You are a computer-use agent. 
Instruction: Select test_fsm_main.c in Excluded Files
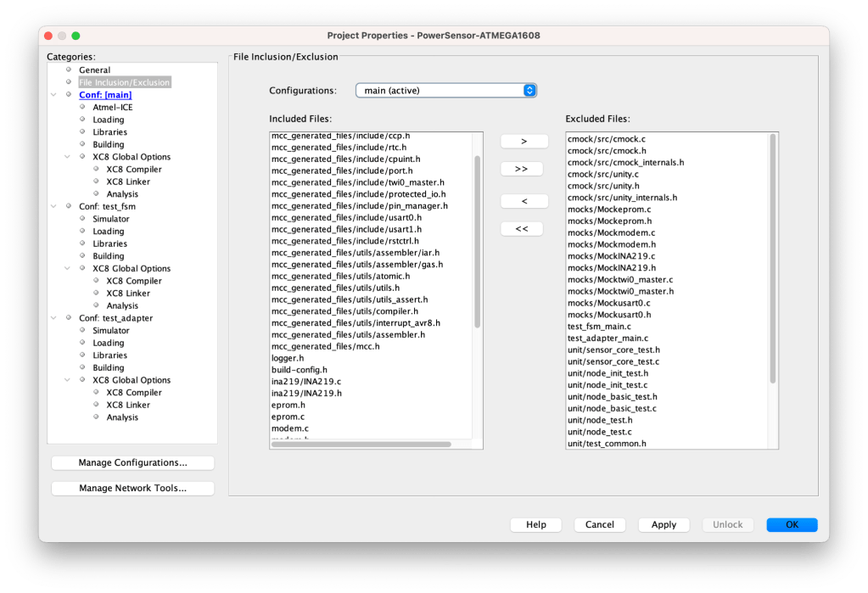coord(599,327)
